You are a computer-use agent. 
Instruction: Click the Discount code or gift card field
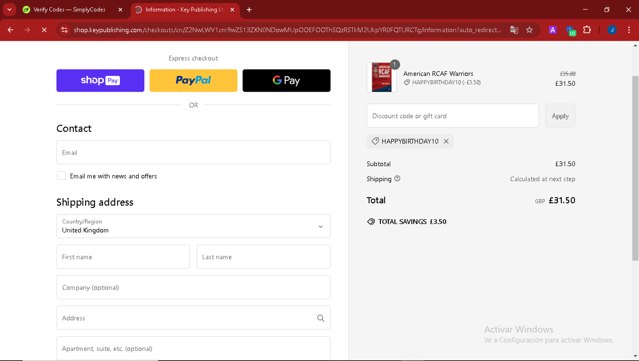(452, 116)
